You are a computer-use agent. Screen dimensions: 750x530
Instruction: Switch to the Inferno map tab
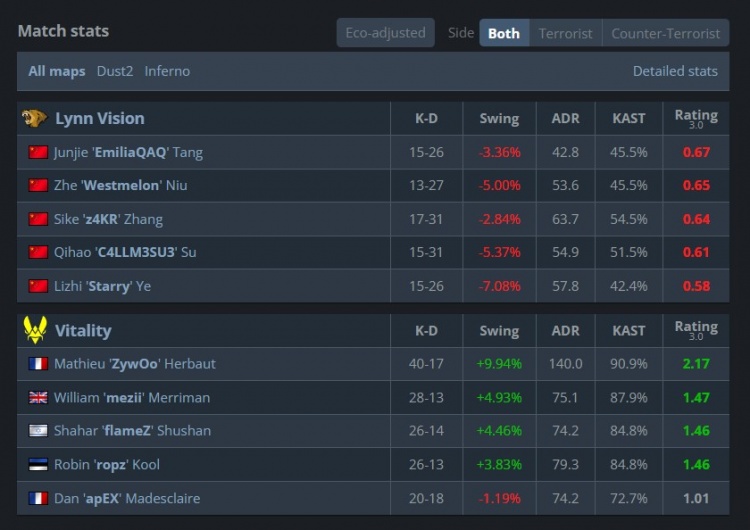167,71
